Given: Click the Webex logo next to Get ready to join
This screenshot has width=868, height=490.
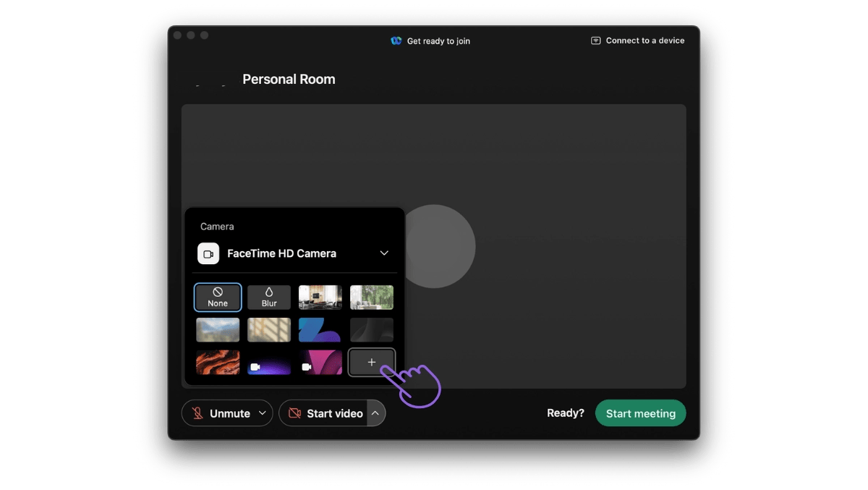Looking at the screenshot, I should point(396,41).
